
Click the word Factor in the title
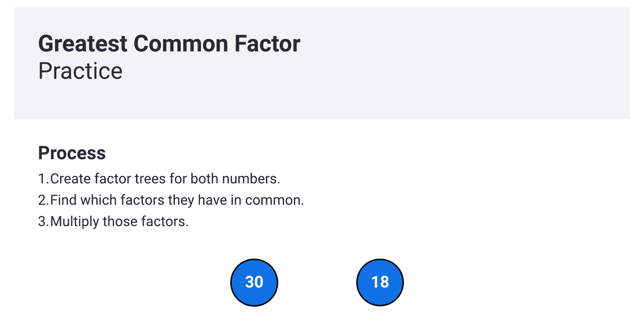pyautogui.click(x=268, y=44)
